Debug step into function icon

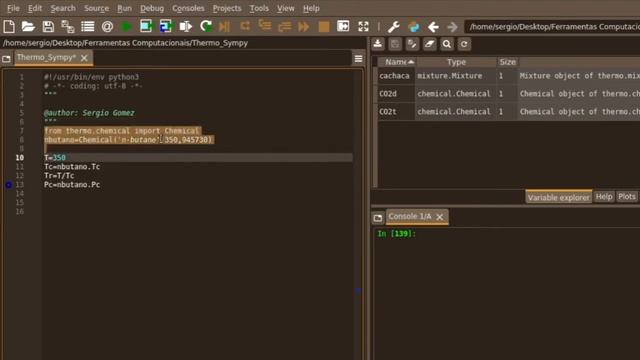click(x=265, y=27)
